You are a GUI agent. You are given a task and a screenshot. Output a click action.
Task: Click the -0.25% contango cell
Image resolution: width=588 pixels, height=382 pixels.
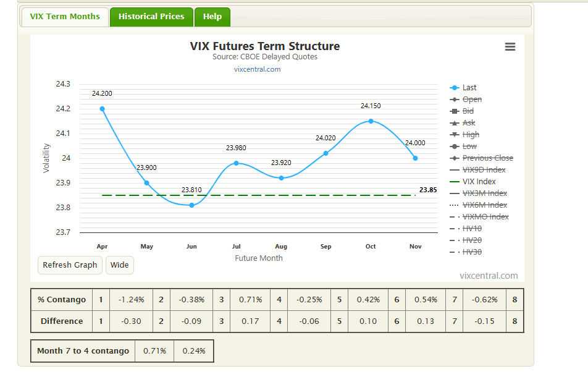point(309,299)
